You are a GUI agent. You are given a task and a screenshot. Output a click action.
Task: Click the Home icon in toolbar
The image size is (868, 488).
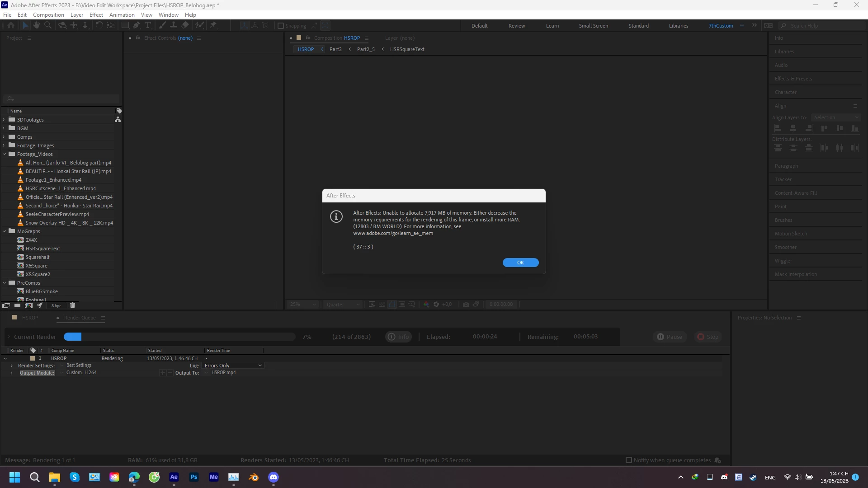click(x=11, y=26)
